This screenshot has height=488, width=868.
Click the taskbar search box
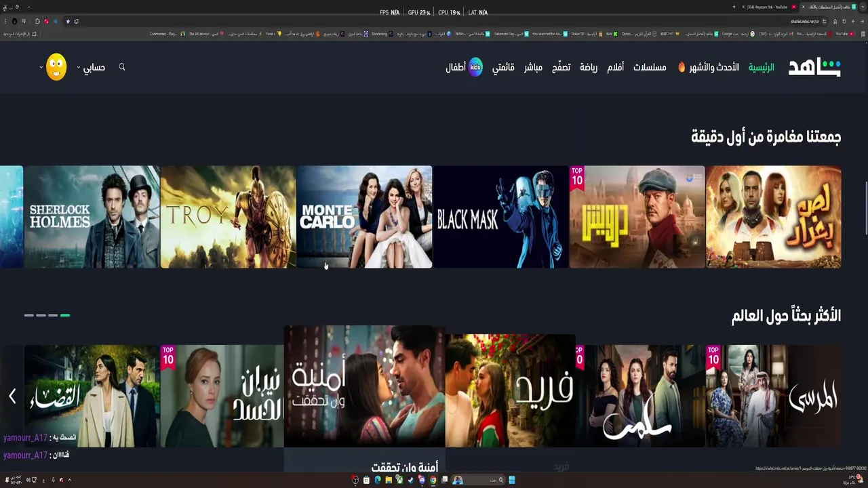click(478, 480)
